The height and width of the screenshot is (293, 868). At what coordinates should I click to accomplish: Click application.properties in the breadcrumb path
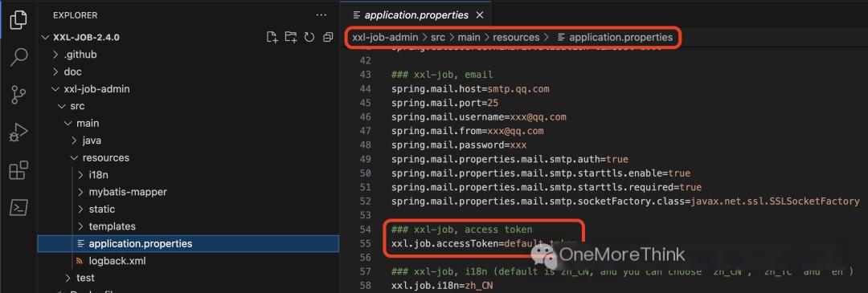pyautogui.click(x=620, y=38)
